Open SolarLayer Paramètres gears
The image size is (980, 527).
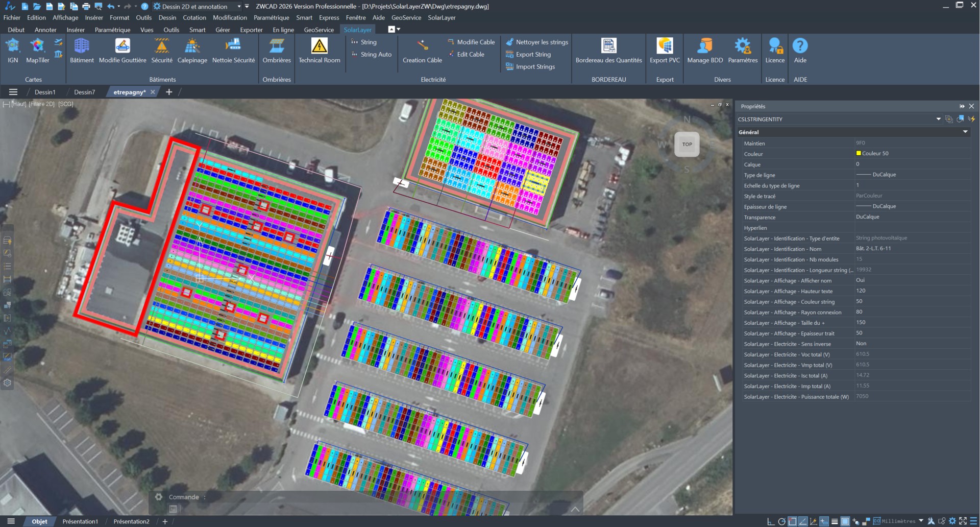743,51
